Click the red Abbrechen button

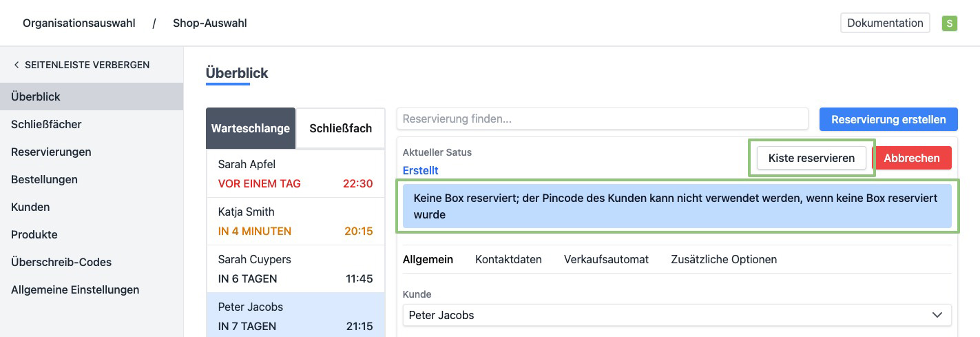click(912, 158)
